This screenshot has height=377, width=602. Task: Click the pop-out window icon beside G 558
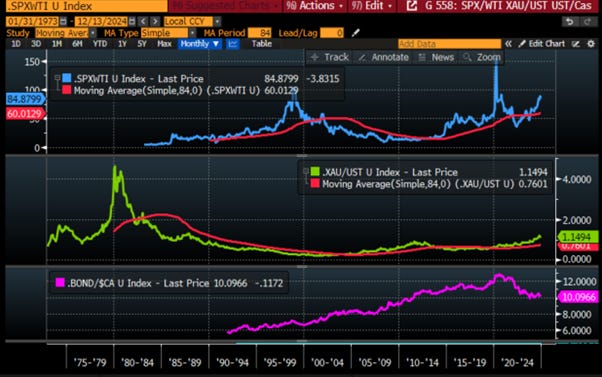(411, 6)
